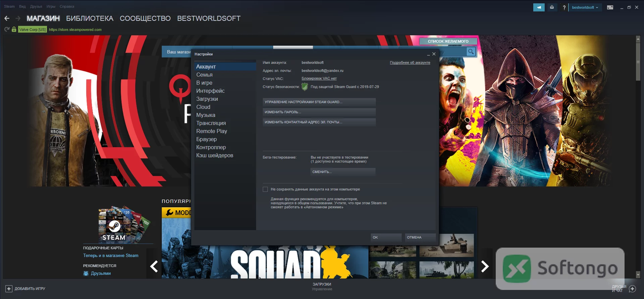Minimize the settings dialog
The height and width of the screenshot is (299, 644).
pyautogui.click(x=428, y=54)
